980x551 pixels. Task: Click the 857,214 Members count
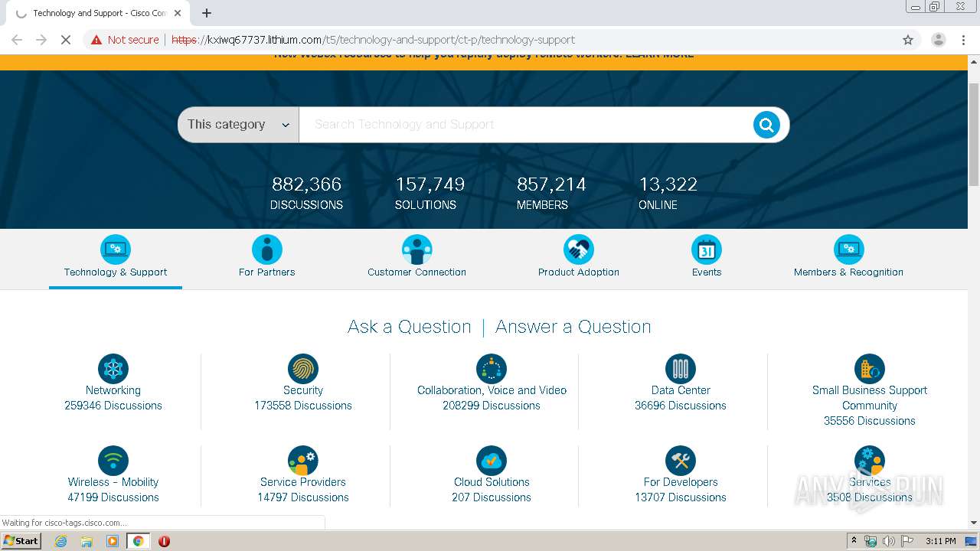[x=551, y=184]
